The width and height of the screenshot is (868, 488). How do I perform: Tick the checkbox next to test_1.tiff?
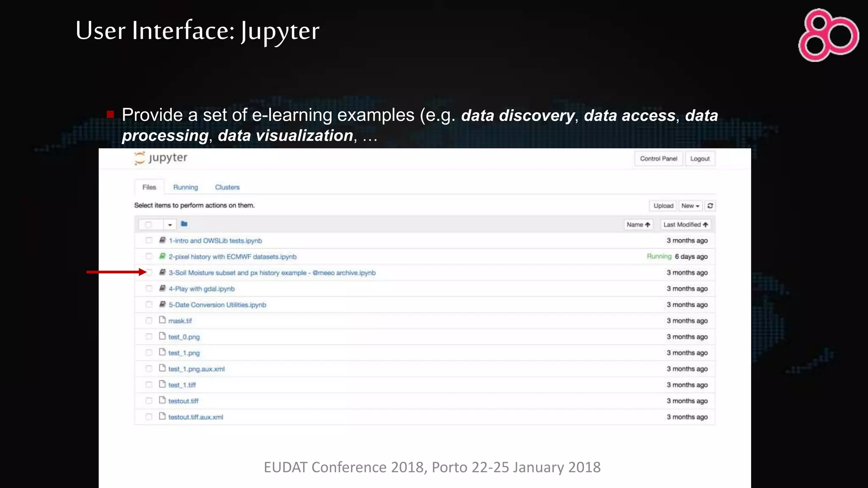[149, 385]
